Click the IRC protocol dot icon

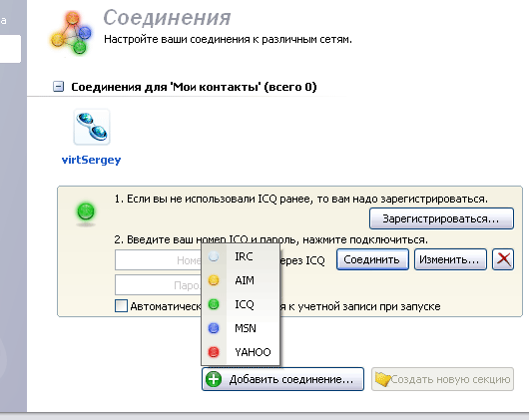214,256
